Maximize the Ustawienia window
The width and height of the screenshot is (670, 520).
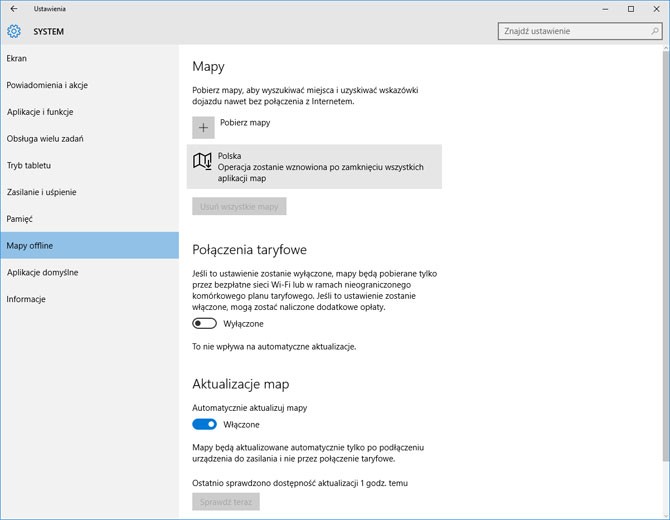631,9
